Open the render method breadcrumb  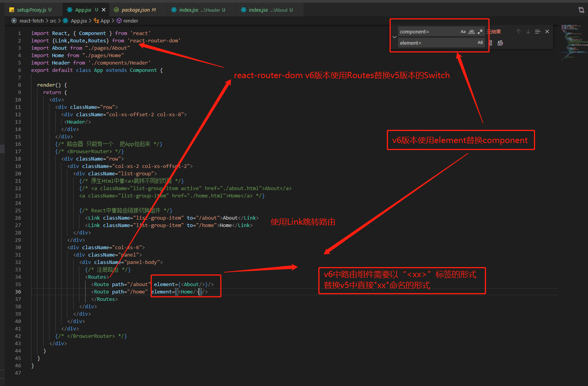click(x=130, y=21)
